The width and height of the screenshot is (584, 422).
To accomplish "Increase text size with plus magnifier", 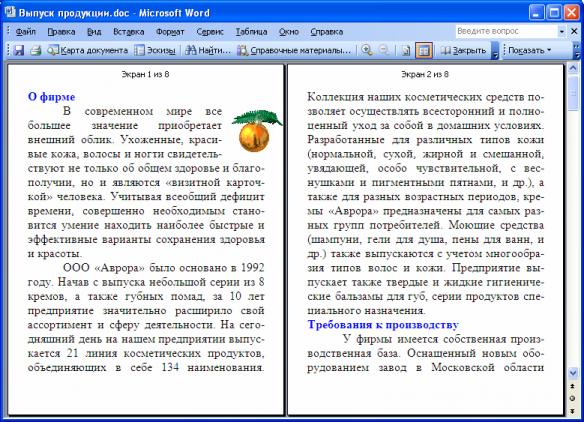I will [367, 50].
